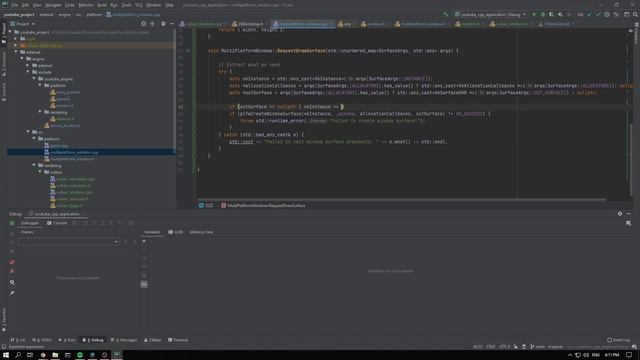Viewport: 640px width, 360px height.
Task: Click RequestDrawSurface breadcrumb below editor
Action: tap(263, 205)
